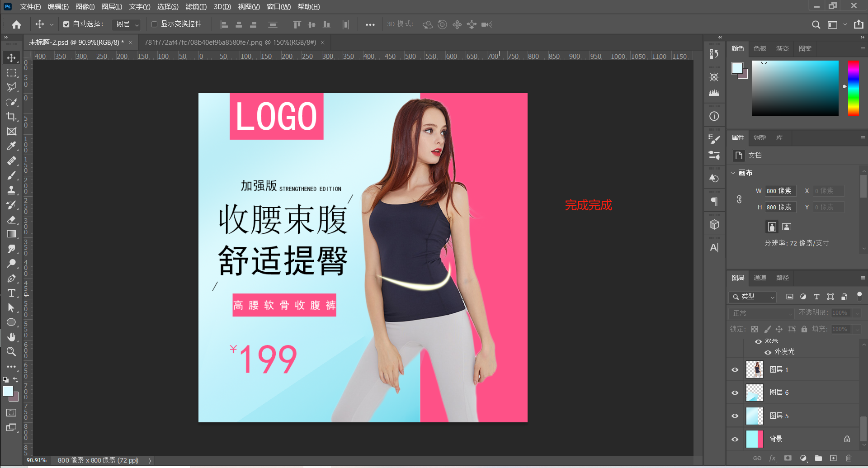The width and height of the screenshot is (868, 468).
Task: Collapse the 画布 section
Action: 733,173
